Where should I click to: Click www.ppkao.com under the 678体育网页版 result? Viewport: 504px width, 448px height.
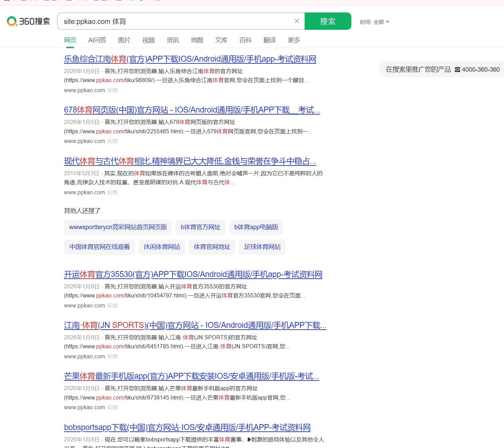pos(84,141)
